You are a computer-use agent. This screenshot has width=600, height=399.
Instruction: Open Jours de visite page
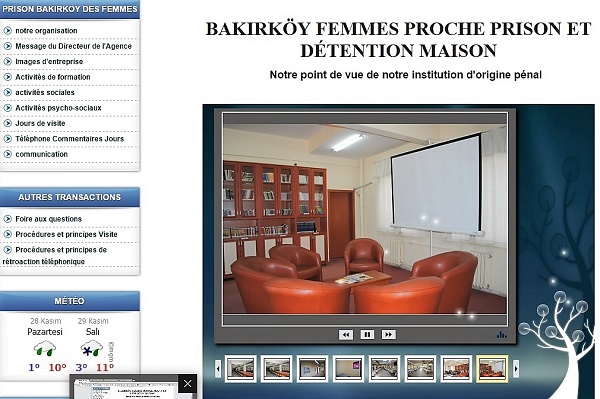(x=40, y=123)
